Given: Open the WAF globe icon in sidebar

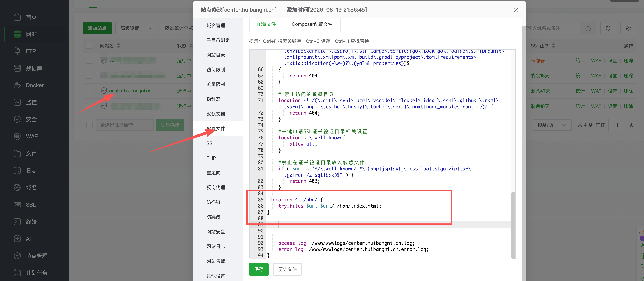Looking at the screenshot, I should [x=17, y=136].
